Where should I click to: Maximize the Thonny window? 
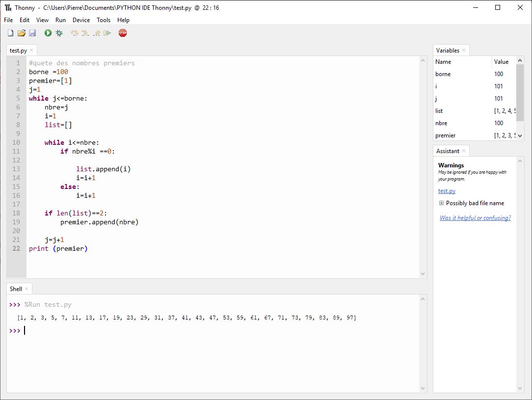497,7
